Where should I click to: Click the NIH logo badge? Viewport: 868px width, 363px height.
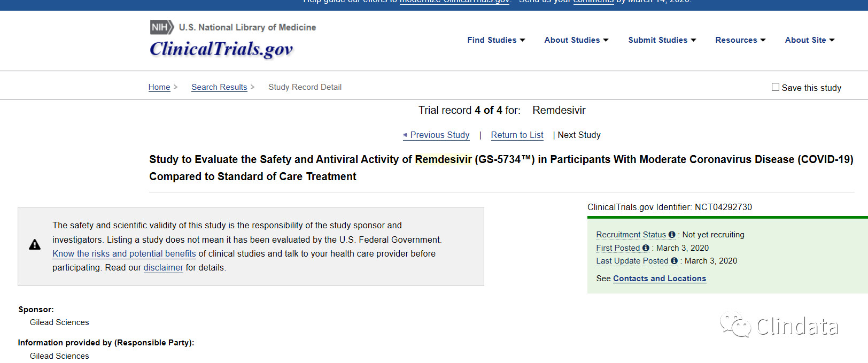161,27
